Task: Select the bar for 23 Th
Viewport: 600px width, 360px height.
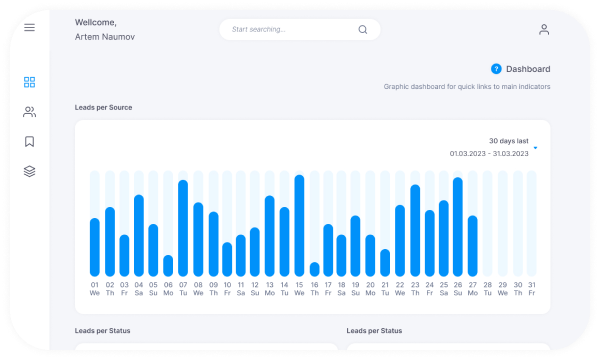Action: [415, 230]
